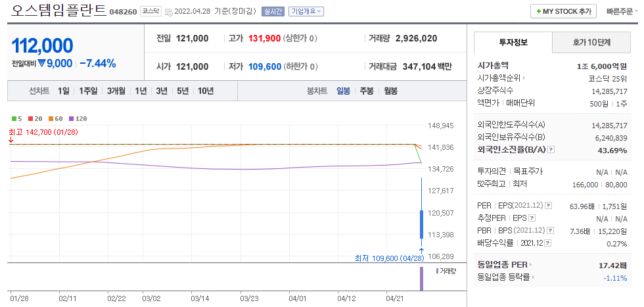
Task: Click the green plus icon in MY STOCK 추가
Action: point(538,12)
